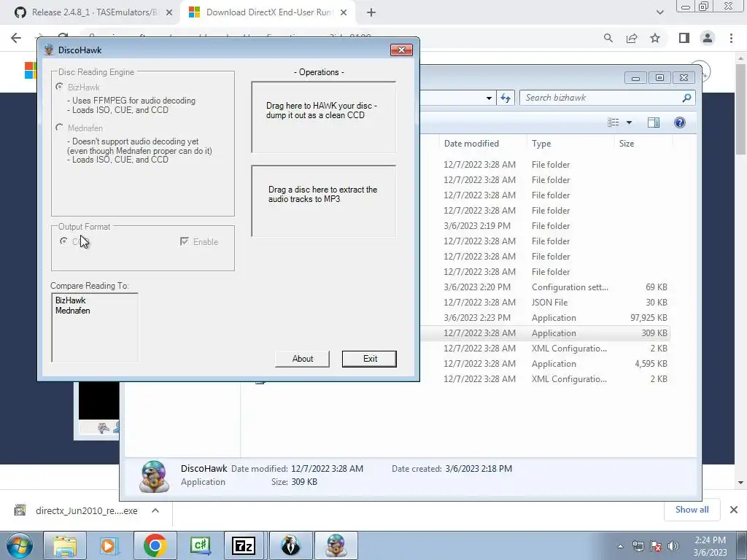The width and height of the screenshot is (747, 560).
Task: Open the Action Center flag icon
Action: pos(656,546)
